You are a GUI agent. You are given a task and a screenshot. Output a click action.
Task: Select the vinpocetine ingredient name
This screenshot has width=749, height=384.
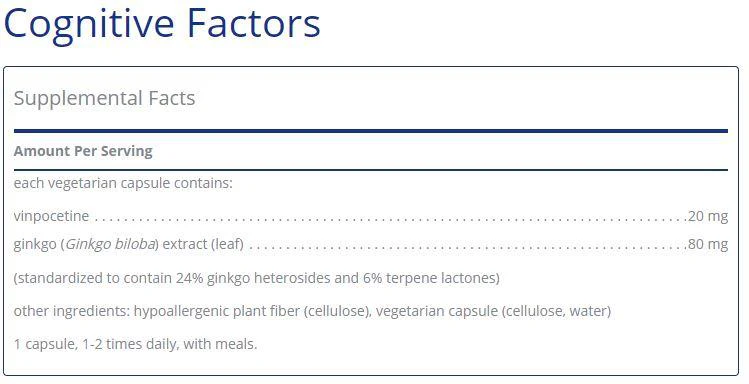tap(51, 216)
